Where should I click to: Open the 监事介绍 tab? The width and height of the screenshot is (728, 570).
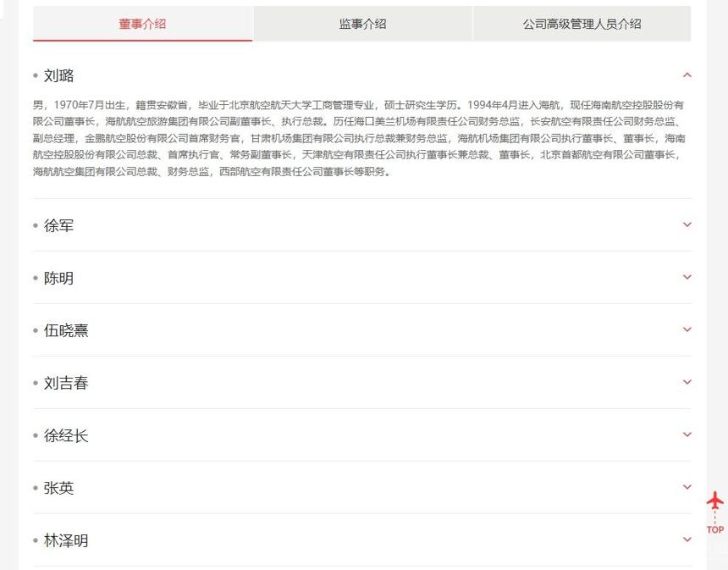point(362,24)
